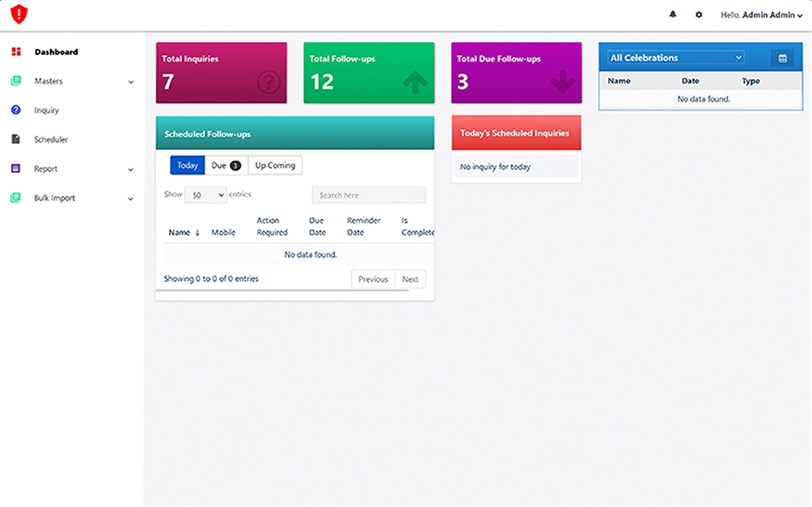Click the red shield logo icon

pos(19,14)
